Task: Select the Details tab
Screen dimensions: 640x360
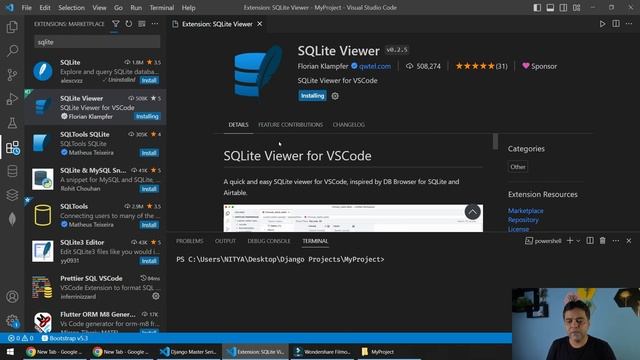Action: click(x=238, y=124)
